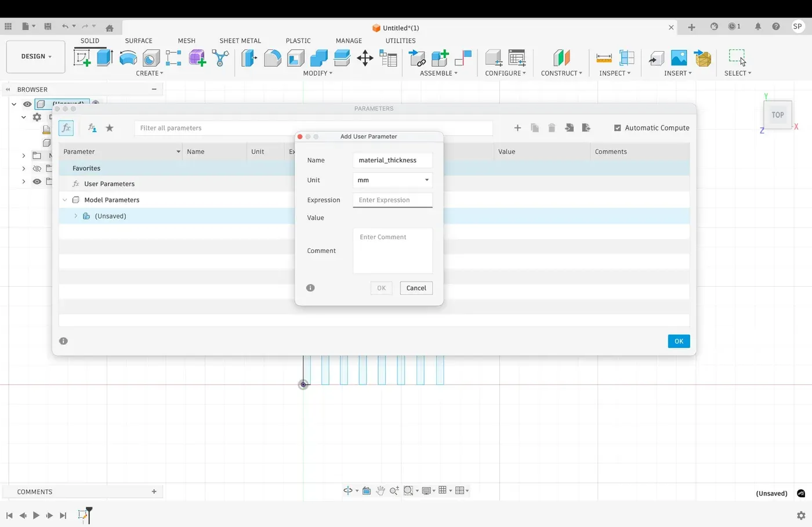Screen dimensions: 812x527
Task: Expand the (Unsaved) parameters row
Action: [x=75, y=216]
